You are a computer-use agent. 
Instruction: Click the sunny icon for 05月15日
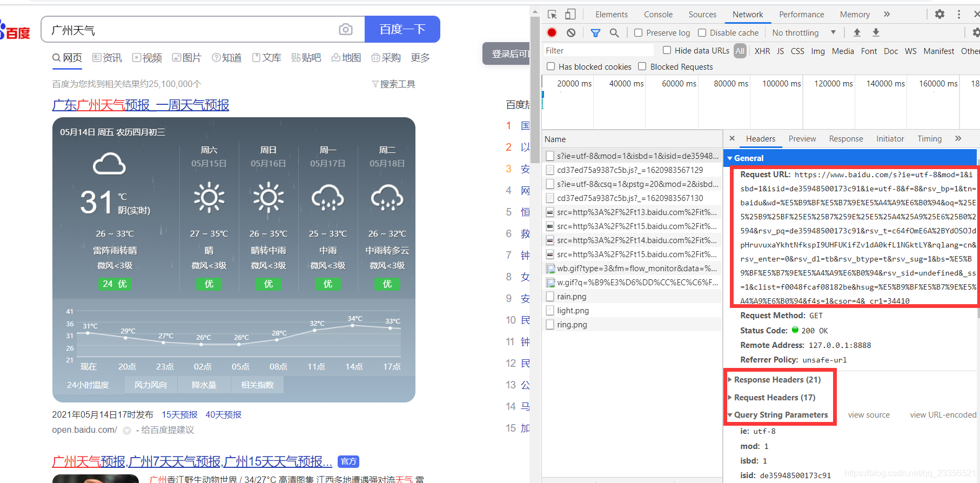tap(209, 198)
